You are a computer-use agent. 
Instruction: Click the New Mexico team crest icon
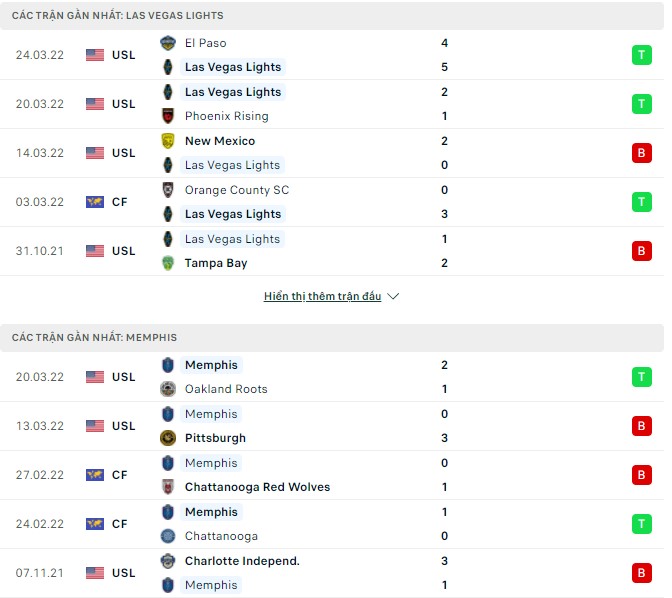(x=168, y=141)
